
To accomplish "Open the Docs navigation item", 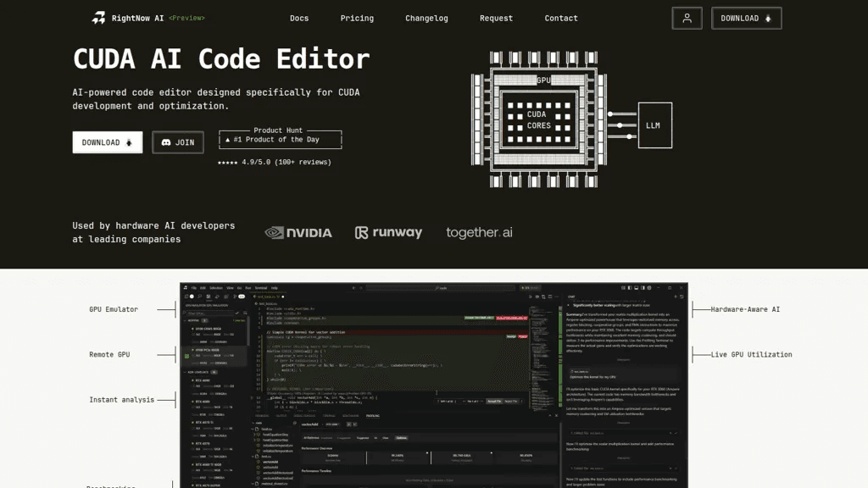I will tap(299, 19).
